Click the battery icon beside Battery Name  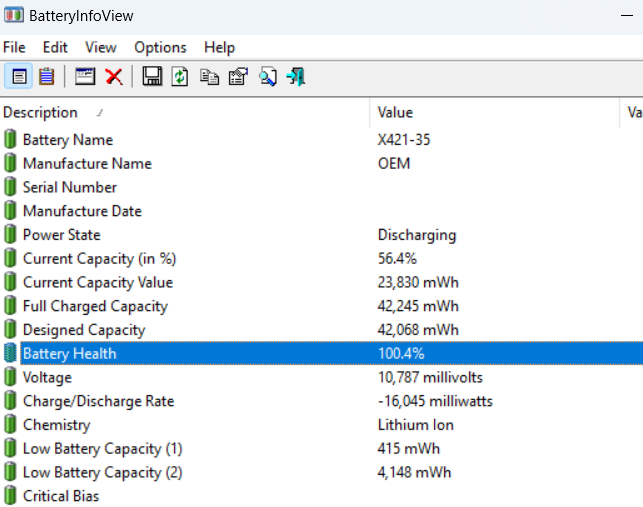(10, 139)
